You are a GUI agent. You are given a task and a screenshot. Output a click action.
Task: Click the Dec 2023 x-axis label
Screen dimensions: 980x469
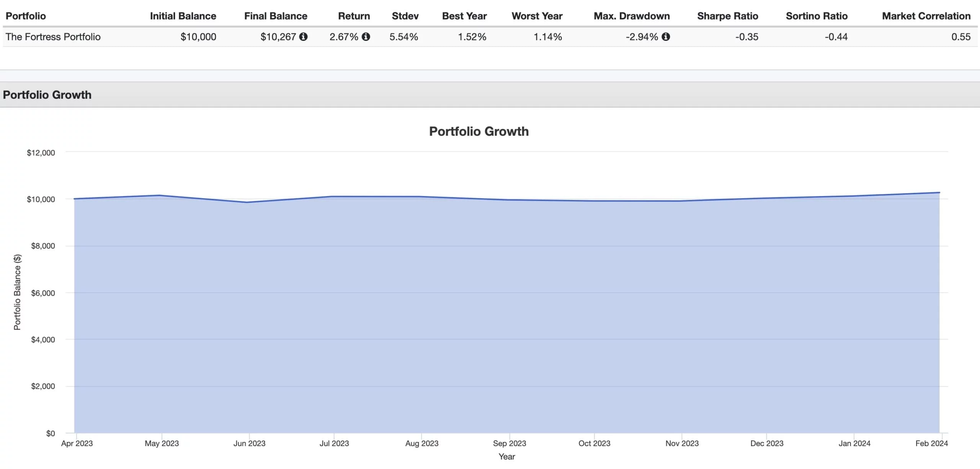[x=767, y=443]
